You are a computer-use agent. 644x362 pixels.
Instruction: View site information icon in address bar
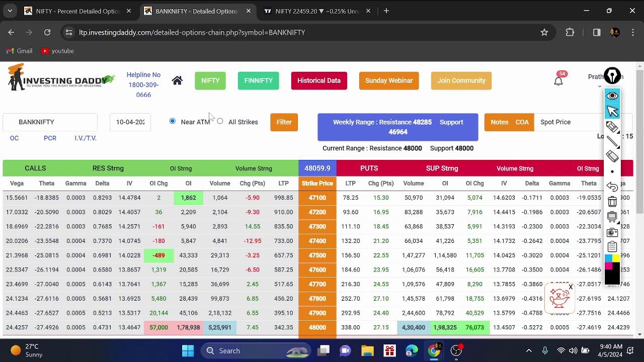(69, 32)
